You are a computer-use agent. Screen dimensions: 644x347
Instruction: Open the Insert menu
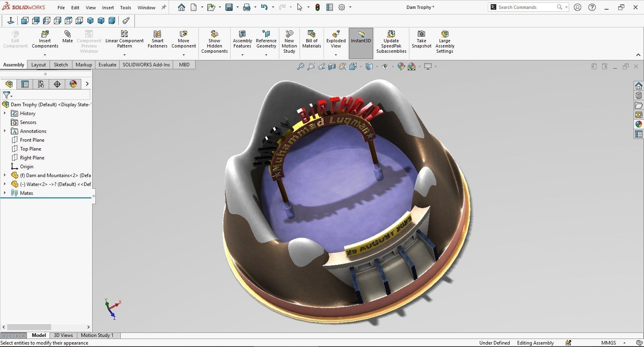tap(108, 8)
